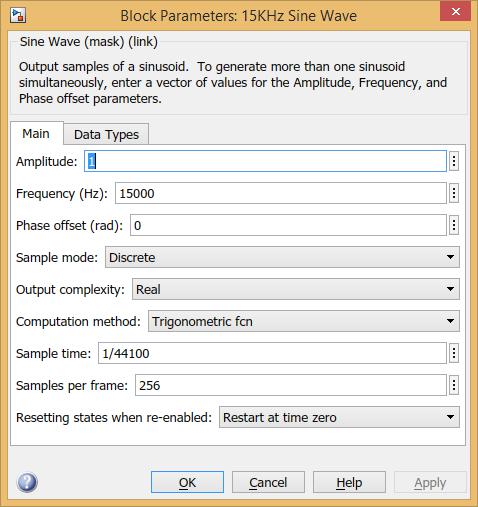Confirm settings with the OK button
Image resolution: width=478 pixels, height=507 pixels.
click(x=187, y=482)
